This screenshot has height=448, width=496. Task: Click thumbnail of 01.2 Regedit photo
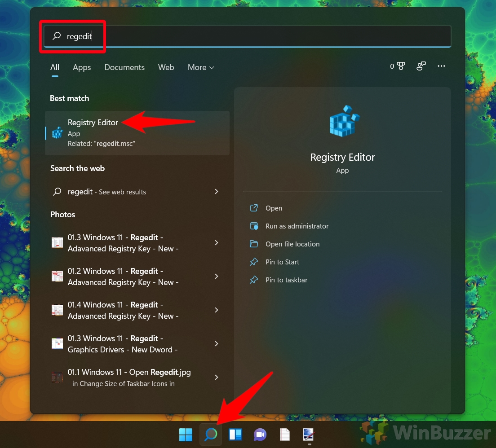[x=57, y=277]
